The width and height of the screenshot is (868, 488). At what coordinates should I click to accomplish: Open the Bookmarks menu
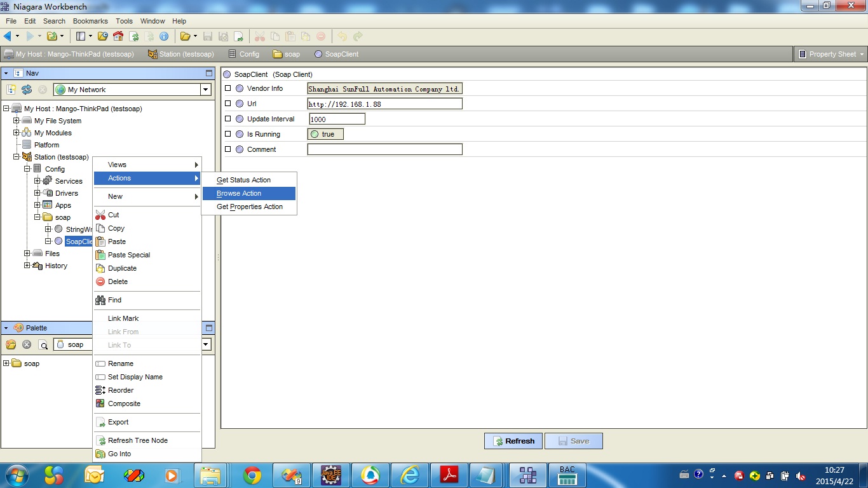[x=90, y=21]
